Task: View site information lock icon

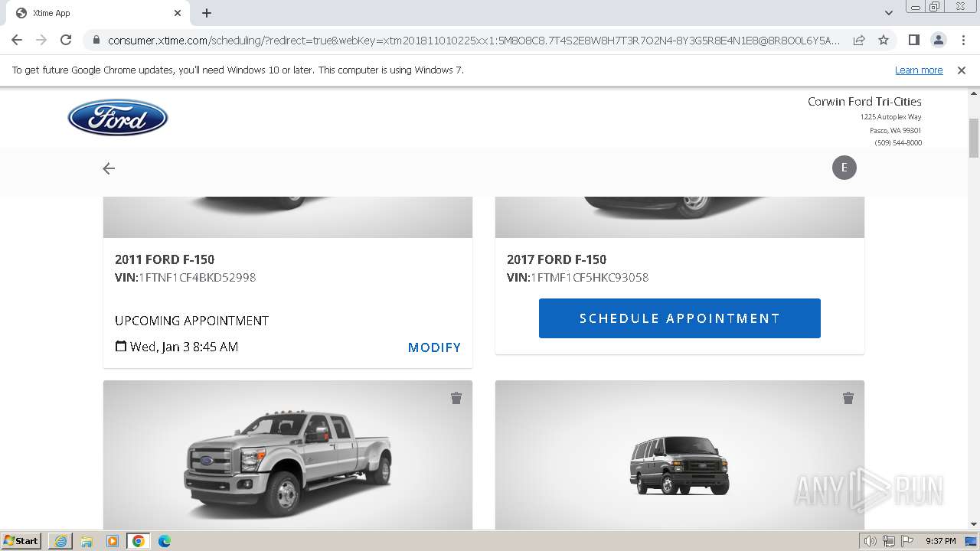Action: click(x=96, y=40)
